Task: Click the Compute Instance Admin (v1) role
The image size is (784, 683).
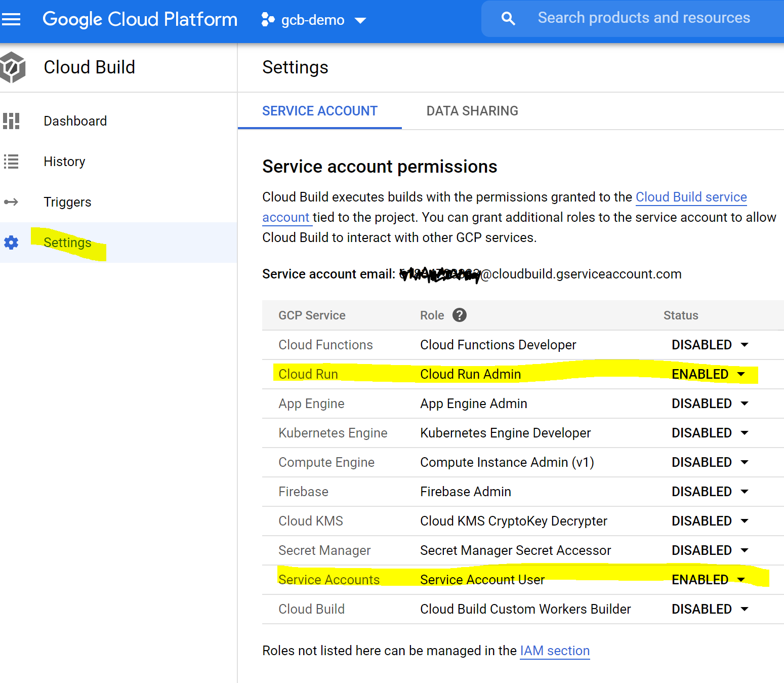Action: coord(507,462)
